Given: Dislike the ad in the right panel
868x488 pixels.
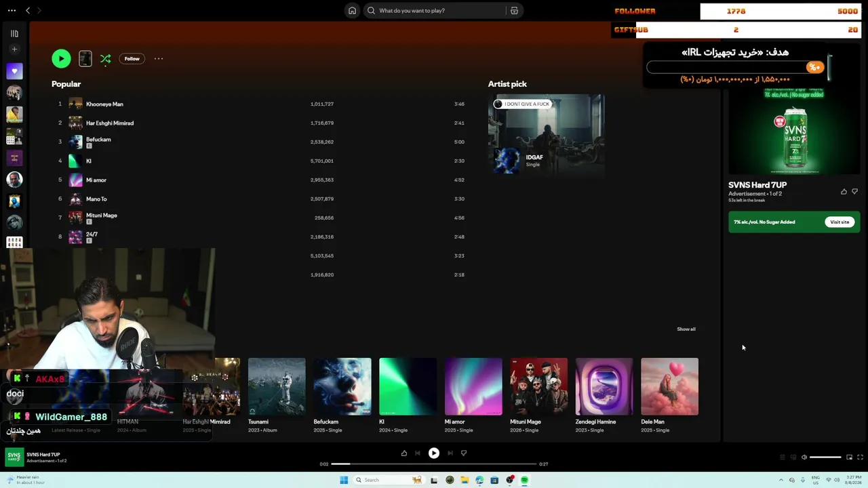Looking at the screenshot, I should (854, 192).
